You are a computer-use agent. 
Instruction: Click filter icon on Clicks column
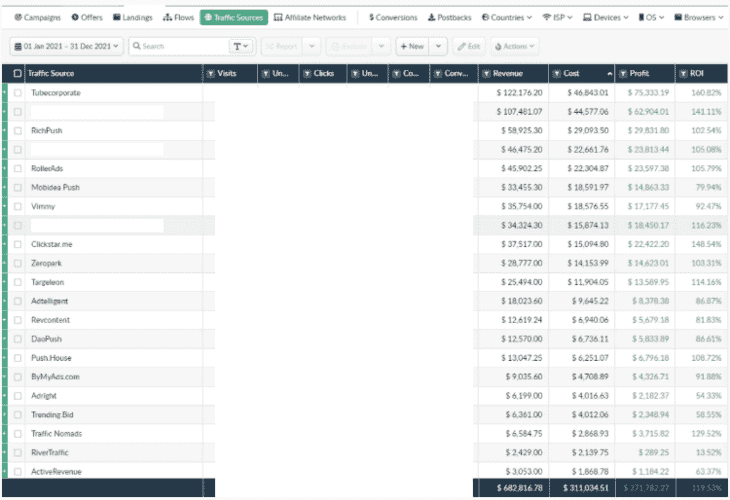(x=307, y=74)
